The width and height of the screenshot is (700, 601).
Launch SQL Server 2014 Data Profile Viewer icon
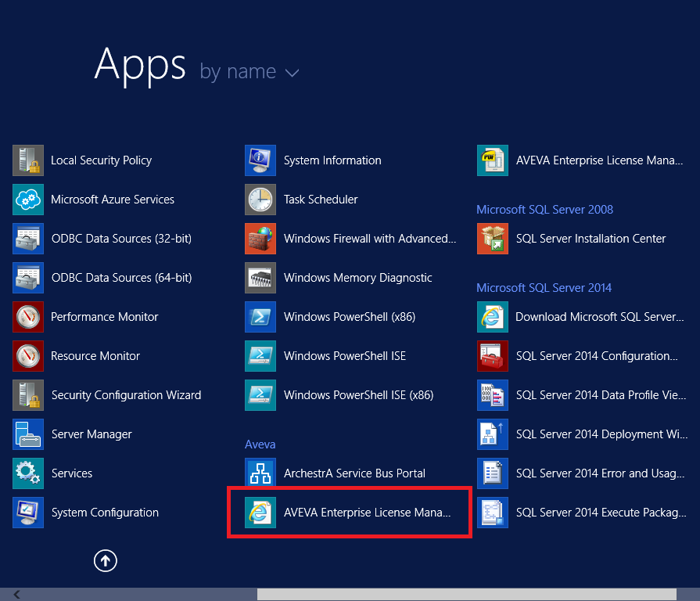tap(493, 395)
